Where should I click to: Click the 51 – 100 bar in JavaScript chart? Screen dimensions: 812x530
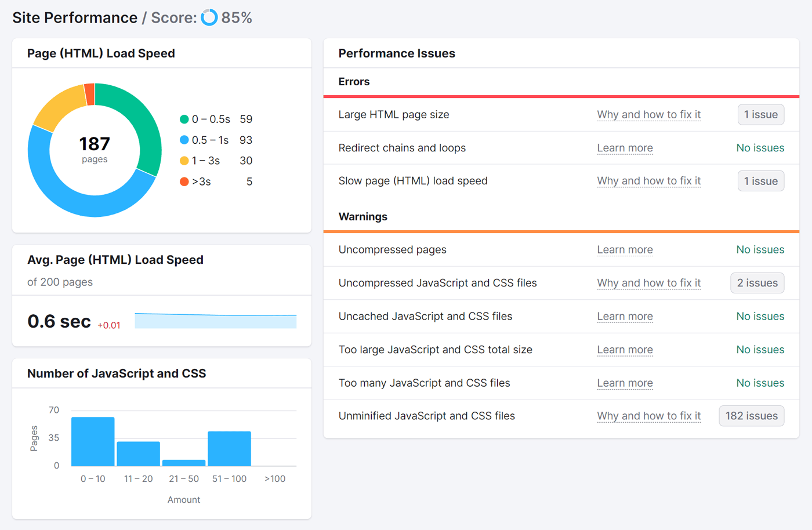coord(229,449)
